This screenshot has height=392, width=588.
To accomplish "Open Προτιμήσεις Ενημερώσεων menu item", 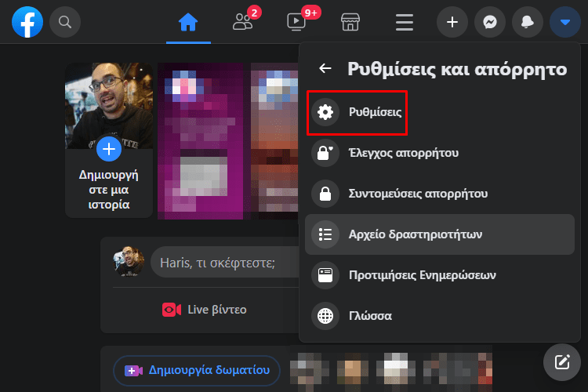I will [x=422, y=275].
